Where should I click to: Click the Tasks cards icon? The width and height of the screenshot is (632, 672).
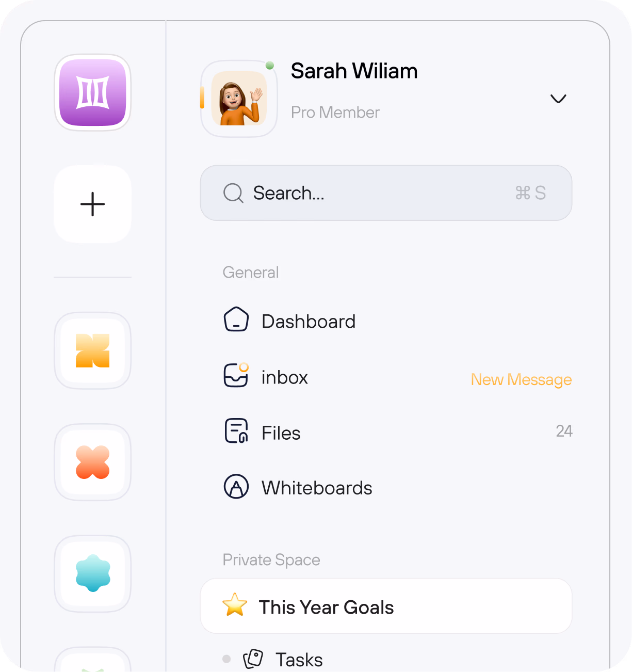click(253, 659)
